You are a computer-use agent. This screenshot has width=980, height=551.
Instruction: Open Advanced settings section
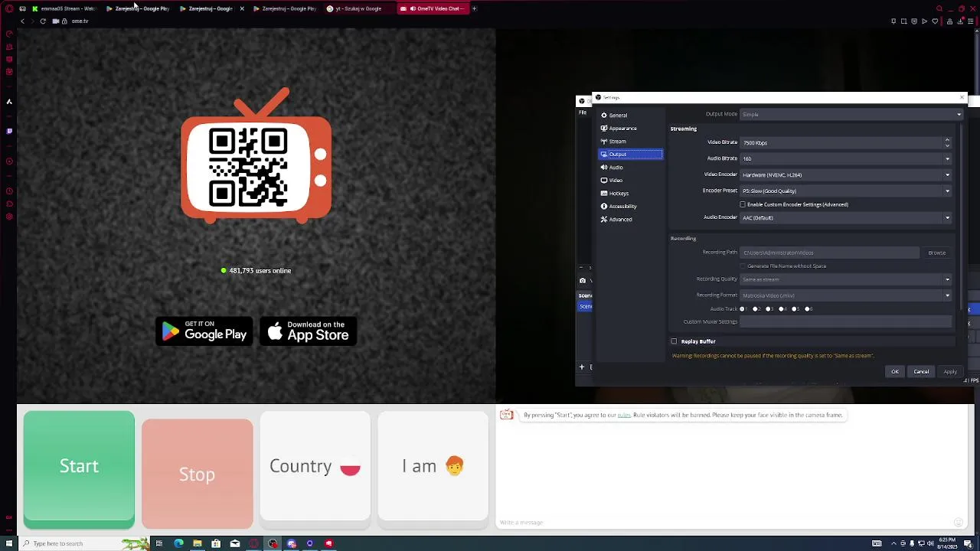click(x=630, y=220)
